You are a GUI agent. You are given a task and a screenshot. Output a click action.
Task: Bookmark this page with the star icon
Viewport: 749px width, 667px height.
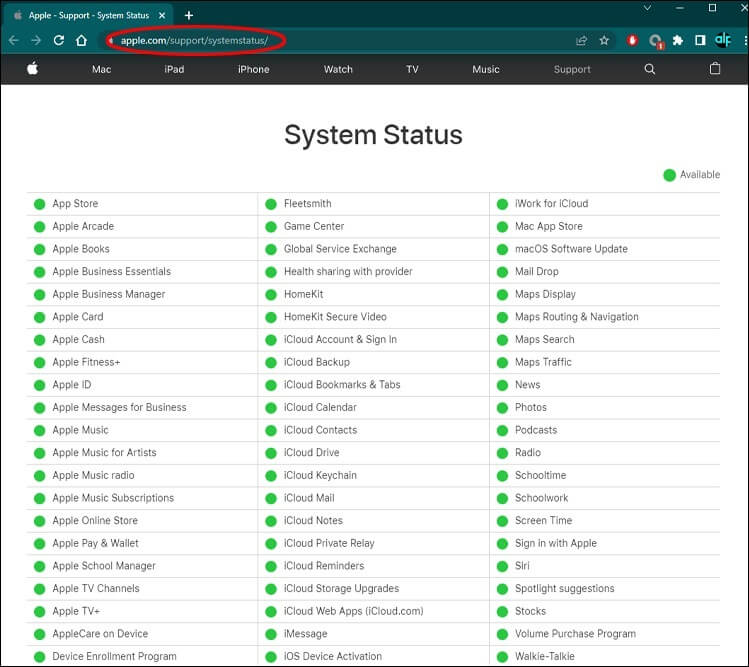(x=604, y=41)
